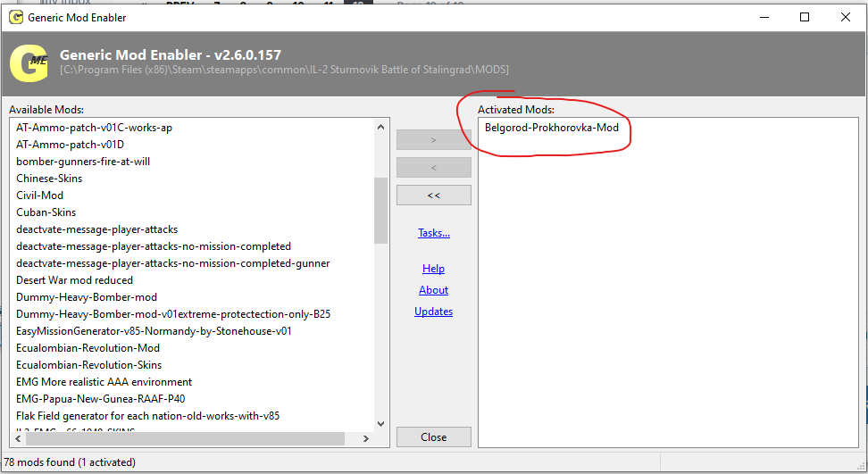Minimize the Generic Mod Enabler window
This screenshot has height=474, width=868.
click(764, 17)
